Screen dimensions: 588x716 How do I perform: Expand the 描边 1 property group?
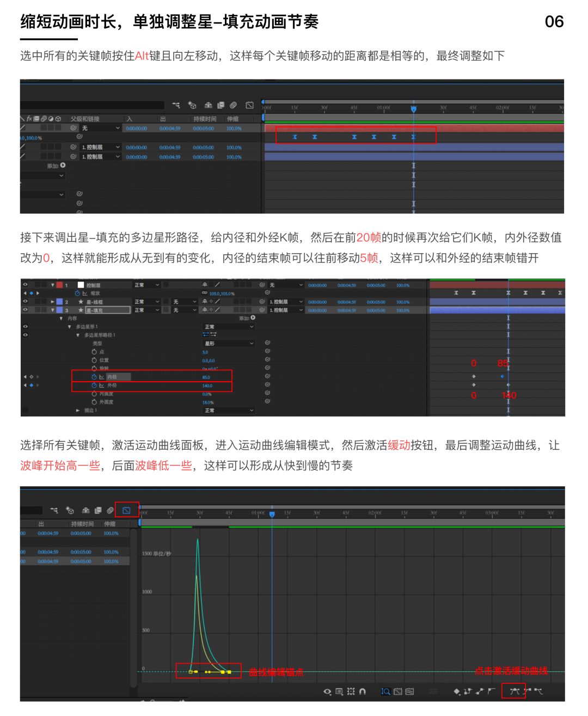[78, 411]
